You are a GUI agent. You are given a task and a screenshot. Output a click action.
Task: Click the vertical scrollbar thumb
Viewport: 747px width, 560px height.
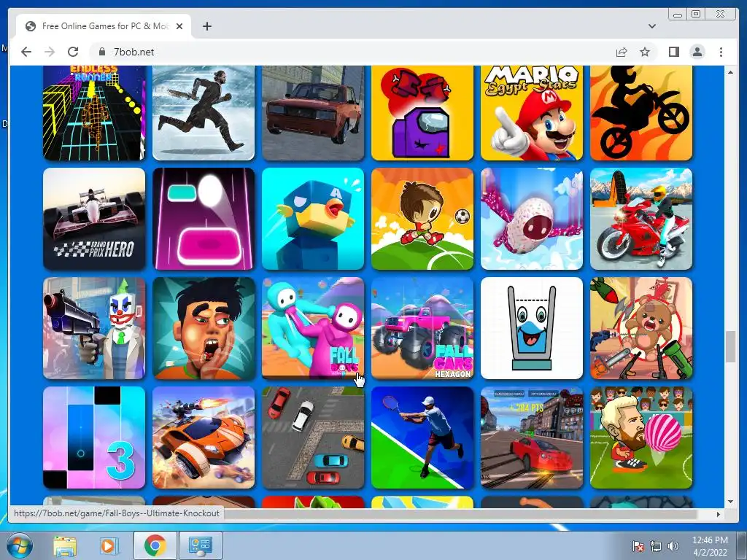[730, 346]
